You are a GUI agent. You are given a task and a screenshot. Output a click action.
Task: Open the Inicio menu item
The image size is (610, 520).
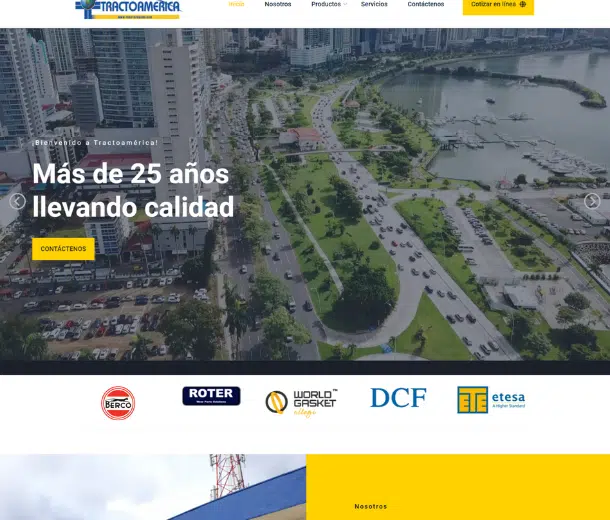(236, 4)
